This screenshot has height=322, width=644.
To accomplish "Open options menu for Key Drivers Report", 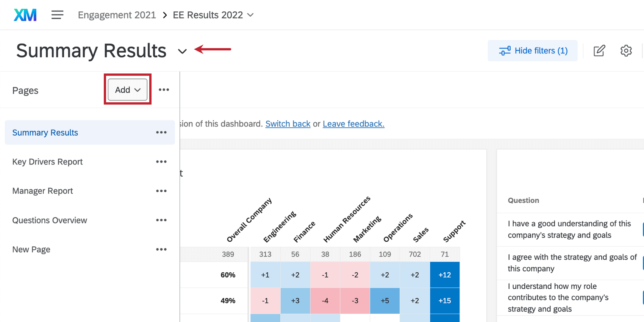I will click(x=161, y=161).
